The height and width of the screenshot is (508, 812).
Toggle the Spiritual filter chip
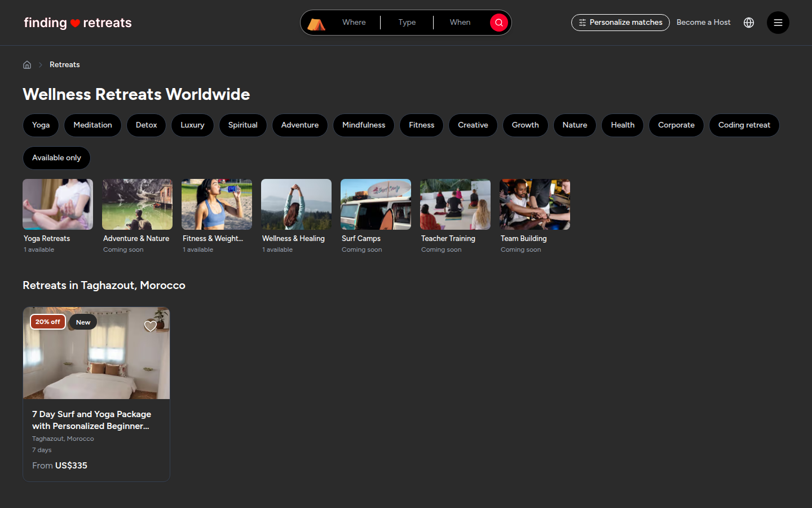tap(242, 125)
